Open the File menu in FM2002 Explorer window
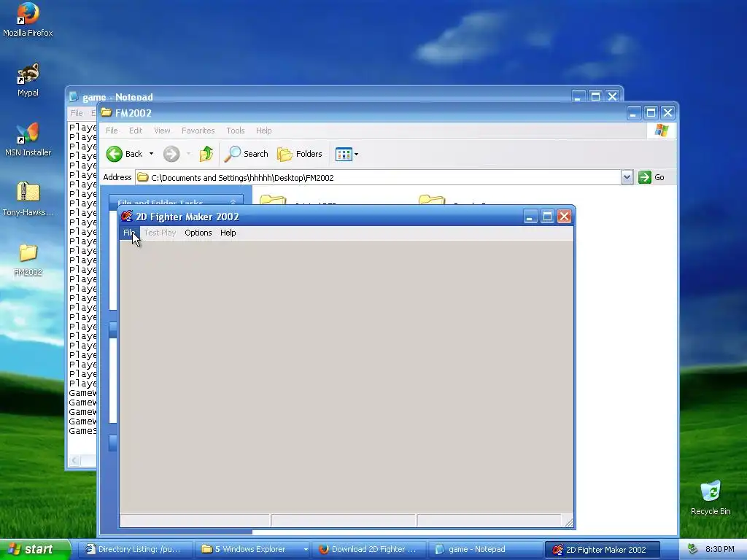 pos(112,131)
